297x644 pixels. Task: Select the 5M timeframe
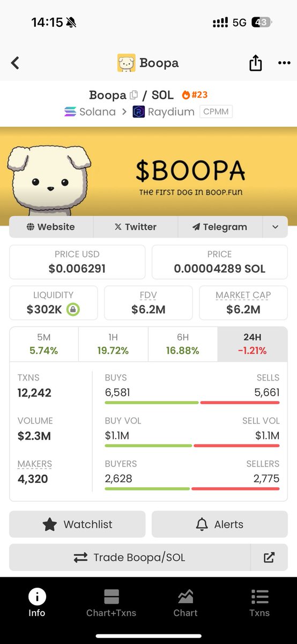pyautogui.click(x=44, y=344)
